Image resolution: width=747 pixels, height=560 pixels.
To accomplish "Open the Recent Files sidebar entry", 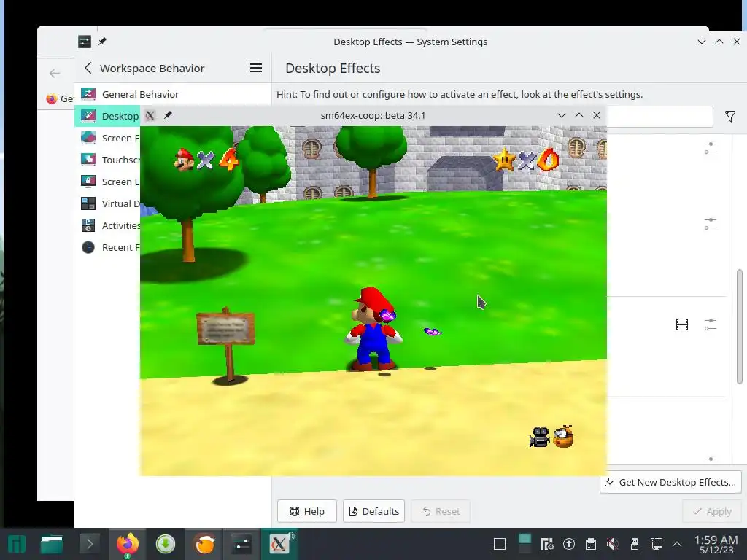I will point(108,247).
